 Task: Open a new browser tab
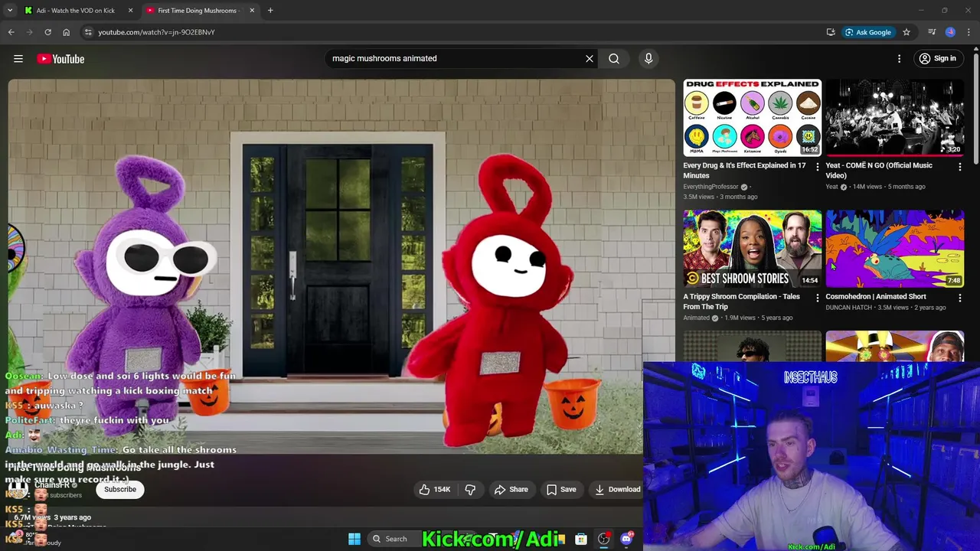(x=270, y=11)
